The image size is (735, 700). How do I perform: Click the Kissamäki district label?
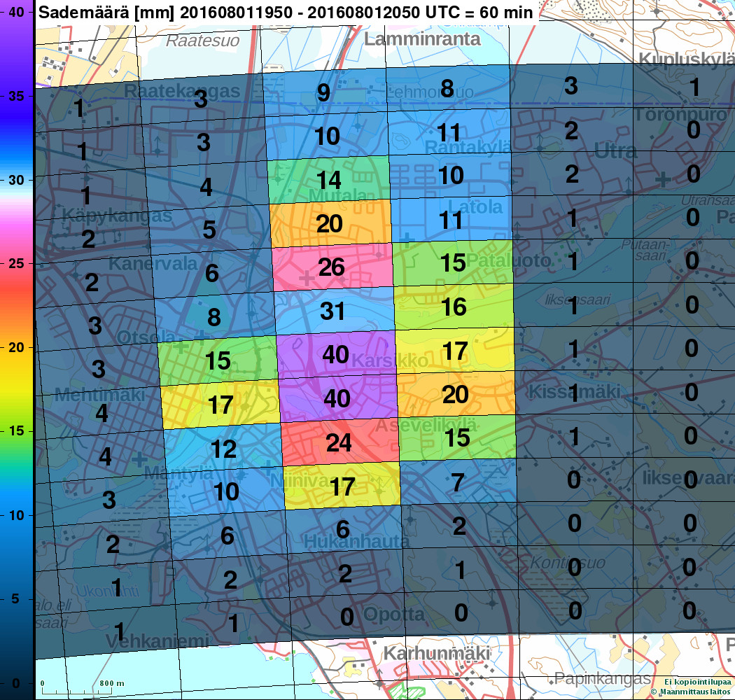(x=575, y=392)
